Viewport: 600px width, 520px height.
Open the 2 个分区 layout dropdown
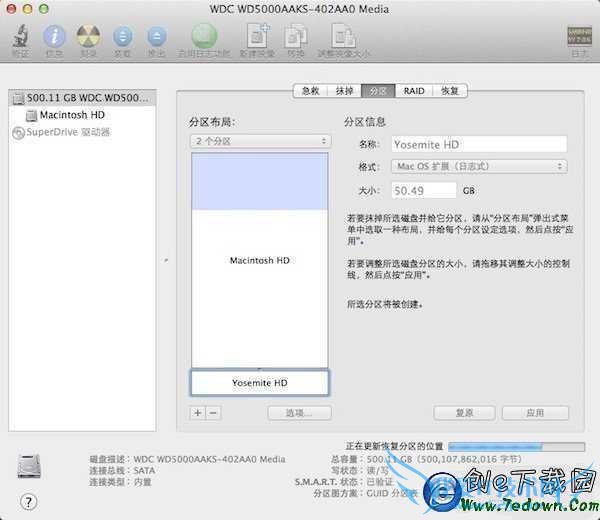[x=261, y=141]
